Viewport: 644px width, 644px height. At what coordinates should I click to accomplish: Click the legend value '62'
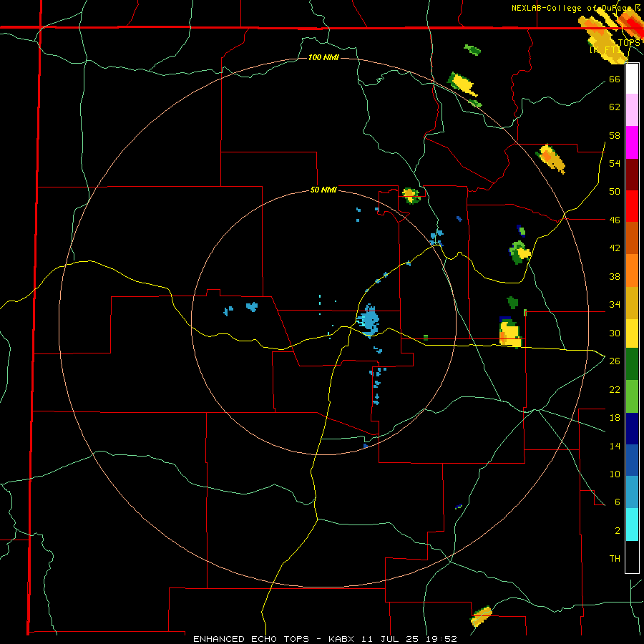615,107
